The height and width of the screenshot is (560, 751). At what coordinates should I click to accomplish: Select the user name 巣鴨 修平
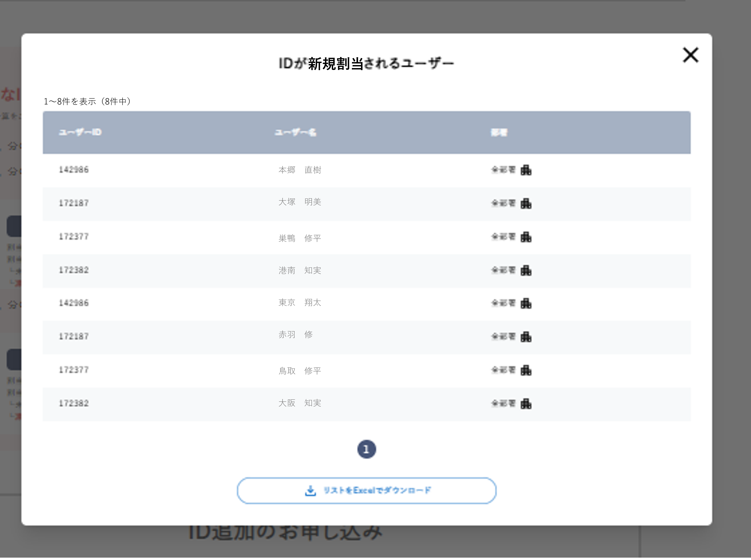[x=300, y=238]
